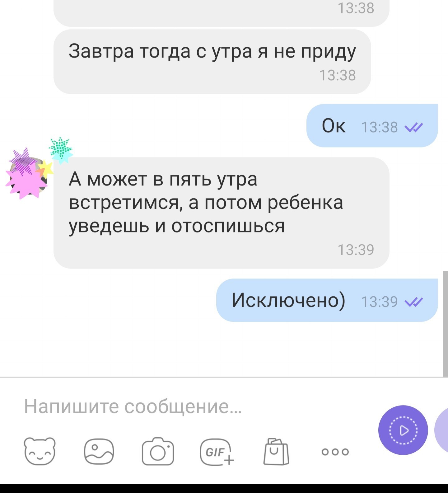The height and width of the screenshot is (493, 448).
Task: Tap the read checkmarks on "Исключено)"
Action: click(413, 302)
